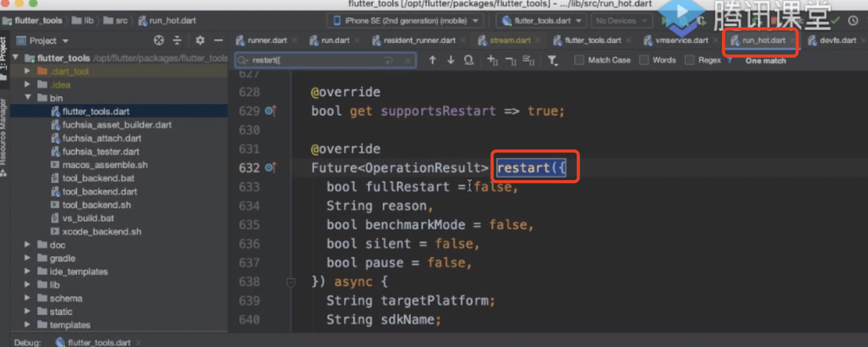Click collapse all icon in Project panel

tap(177, 40)
